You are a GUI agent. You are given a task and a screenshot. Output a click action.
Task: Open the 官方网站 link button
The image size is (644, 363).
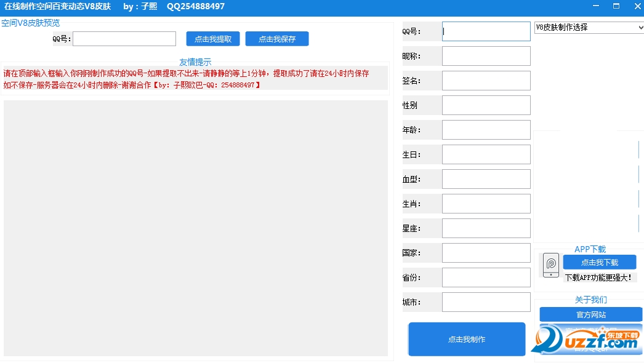click(590, 314)
